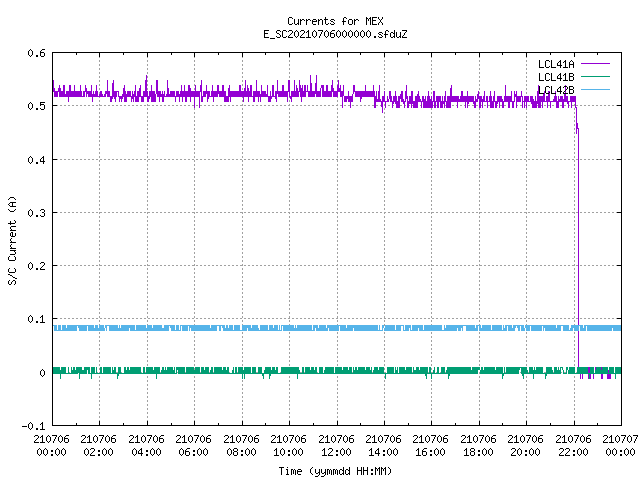640x480 pixels.
Task: Click the 0.1 y-axis tick value
Action: tap(36, 319)
